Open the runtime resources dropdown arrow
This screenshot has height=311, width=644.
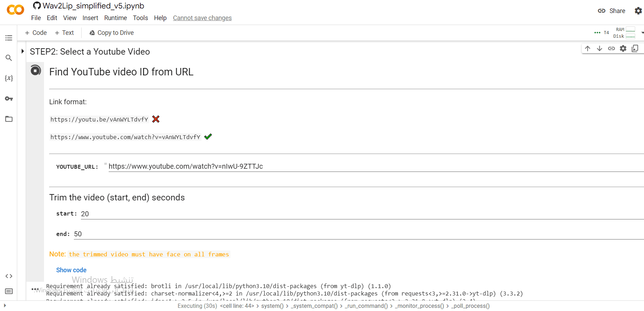click(642, 33)
